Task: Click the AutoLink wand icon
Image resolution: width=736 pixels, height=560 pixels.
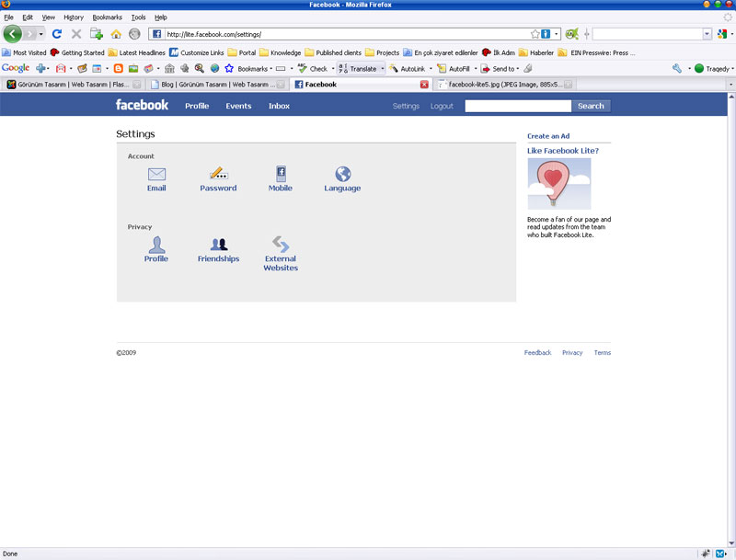Action: pos(394,68)
